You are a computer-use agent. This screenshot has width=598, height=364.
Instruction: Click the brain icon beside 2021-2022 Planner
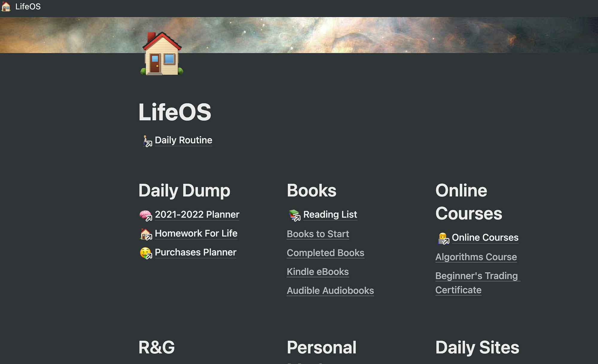pos(146,215)
